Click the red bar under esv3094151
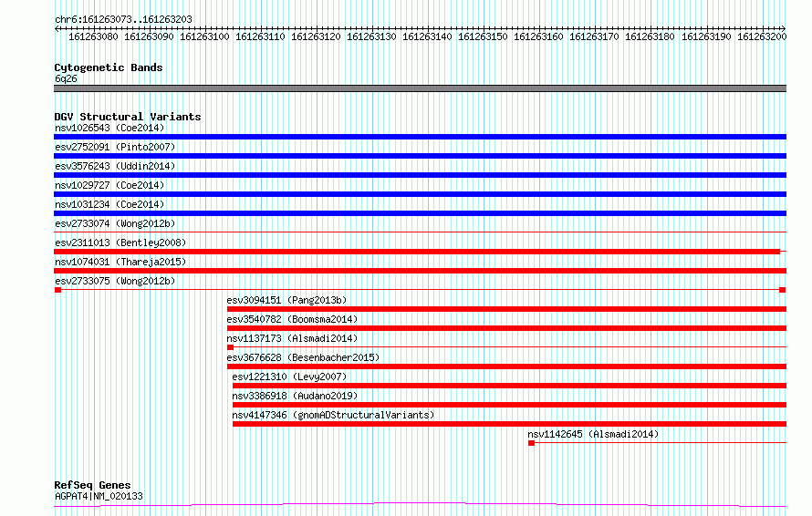 click(506, 309)
